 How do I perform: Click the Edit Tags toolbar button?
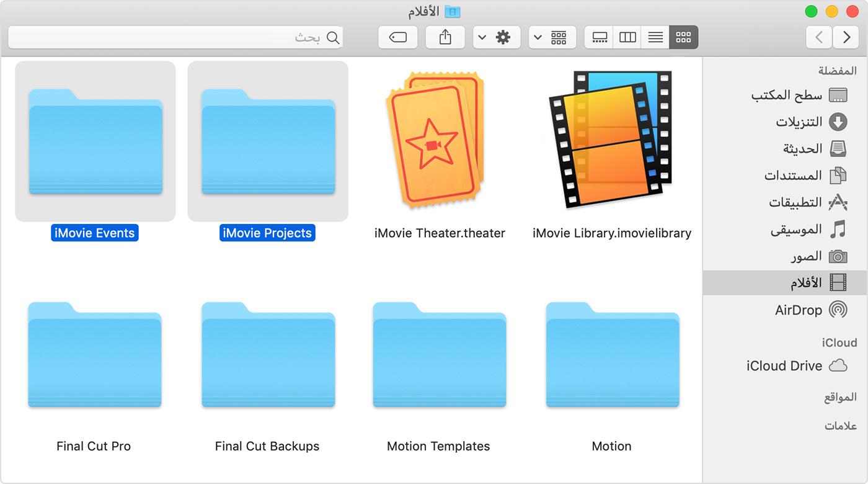[x=397, y=37]
